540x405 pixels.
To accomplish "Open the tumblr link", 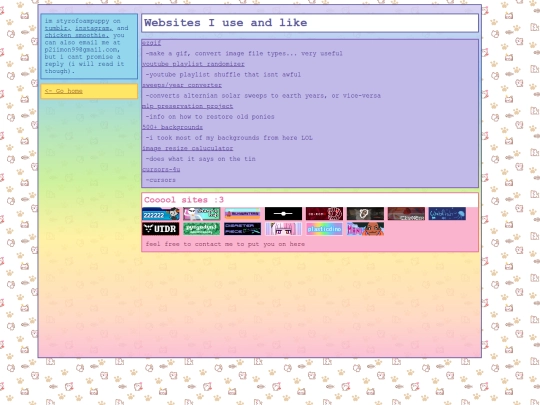I will click(58, 28).
